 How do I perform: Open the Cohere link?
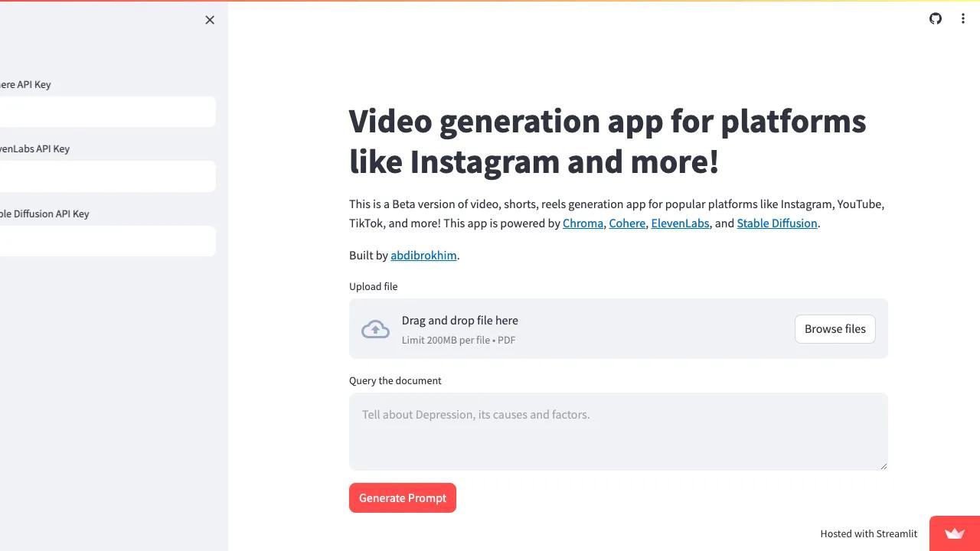coord(627,223)
